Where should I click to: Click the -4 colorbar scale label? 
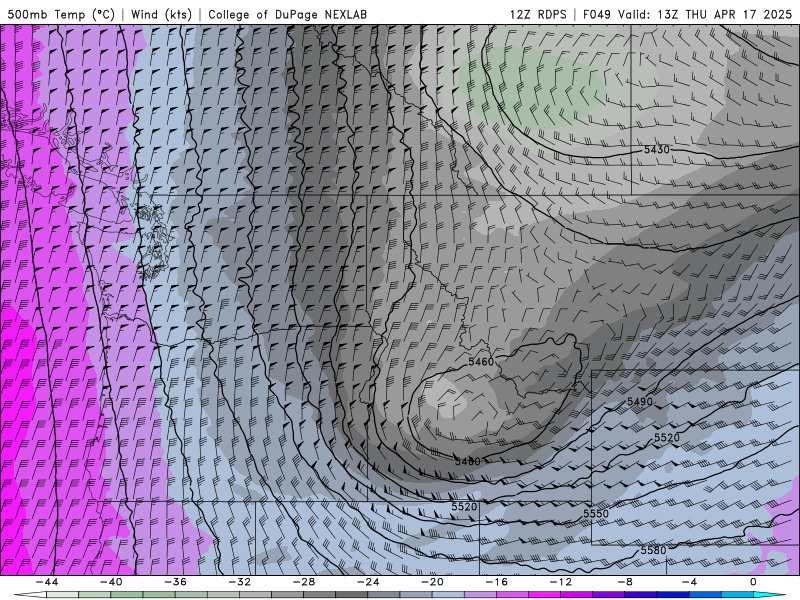689,582
